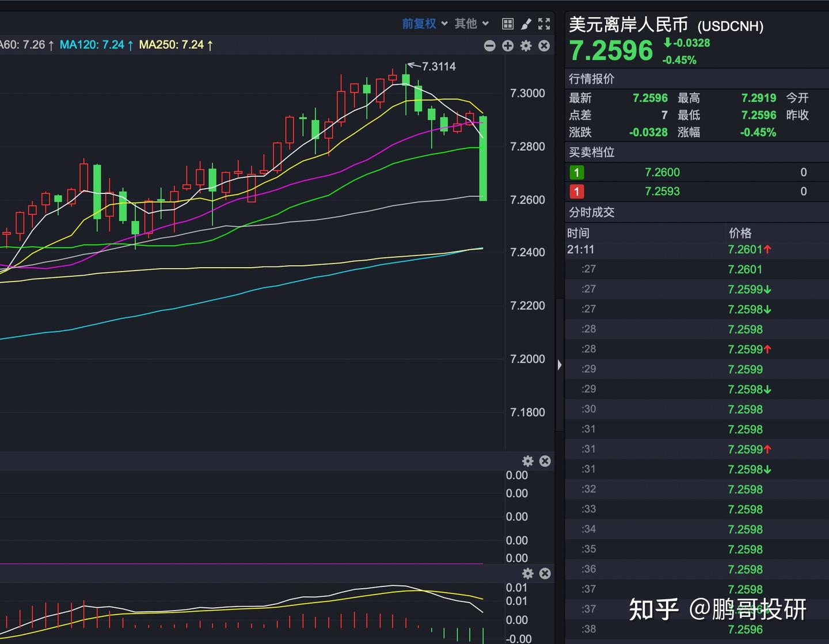Image resolution: width=829 pixels, height=644 pixels.
Task: Open the 前复权 adjustment dropdown
Action: tap(424, 24)
